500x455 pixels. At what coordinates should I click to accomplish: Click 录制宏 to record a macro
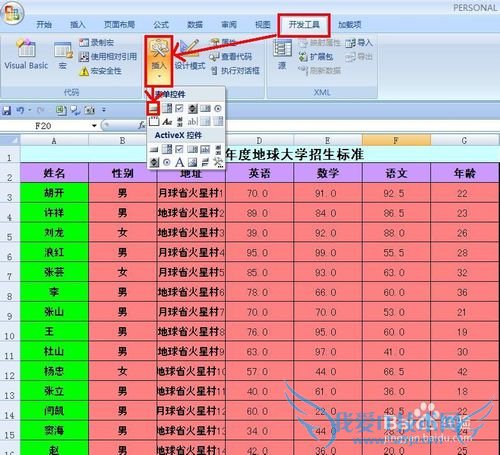pyautogui.click(x=97, y=42)
